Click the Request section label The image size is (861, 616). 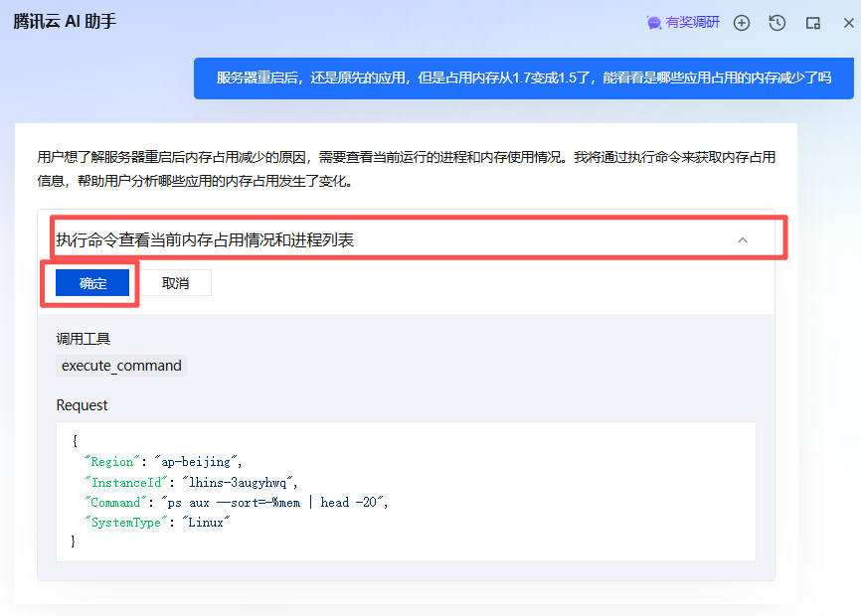tap(83, 405)
